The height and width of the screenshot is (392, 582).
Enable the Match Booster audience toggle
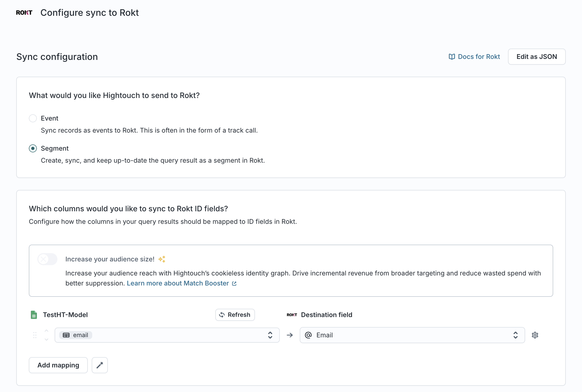tap(47, 259)
